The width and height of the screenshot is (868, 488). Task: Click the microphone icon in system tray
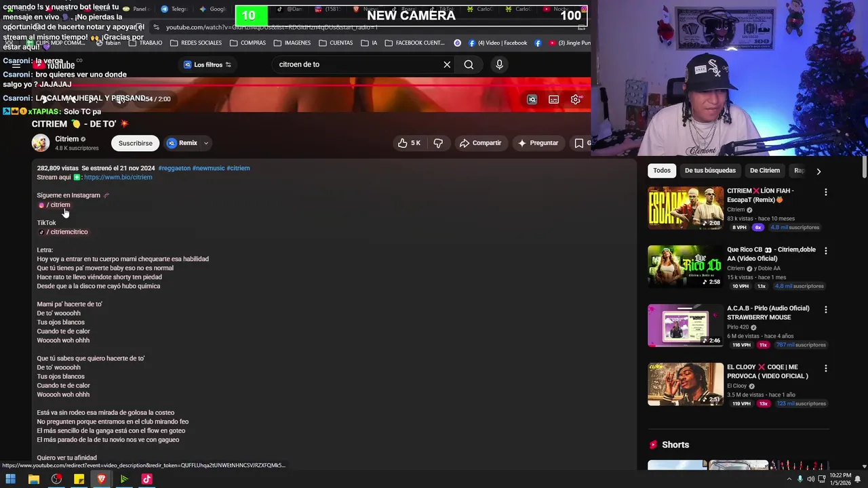pos(800,479)
